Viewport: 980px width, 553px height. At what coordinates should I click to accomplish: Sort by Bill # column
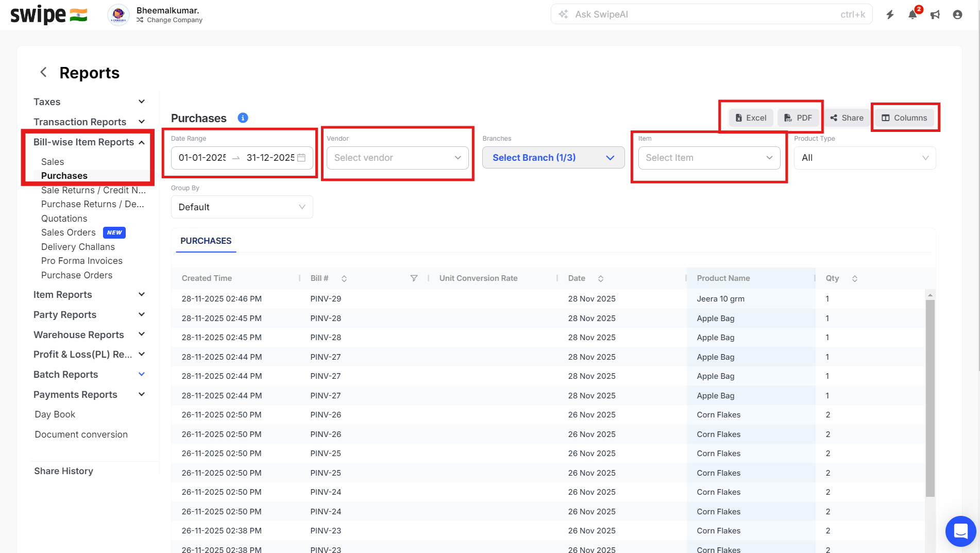pyautogui.click(x=344, y=279)
